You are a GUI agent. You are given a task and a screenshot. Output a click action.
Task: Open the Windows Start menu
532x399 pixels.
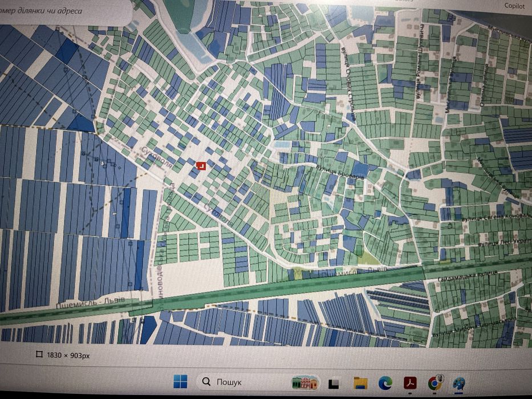pos(180,382)
